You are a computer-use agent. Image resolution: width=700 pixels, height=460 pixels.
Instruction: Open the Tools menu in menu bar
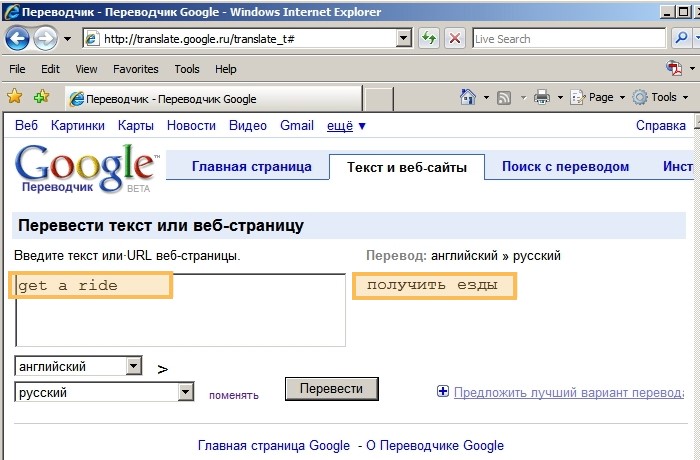pos(187,69)
